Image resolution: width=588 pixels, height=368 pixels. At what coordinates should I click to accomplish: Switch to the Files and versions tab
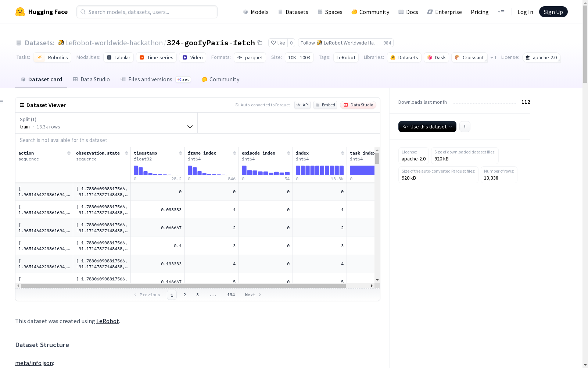click(155, 79)
